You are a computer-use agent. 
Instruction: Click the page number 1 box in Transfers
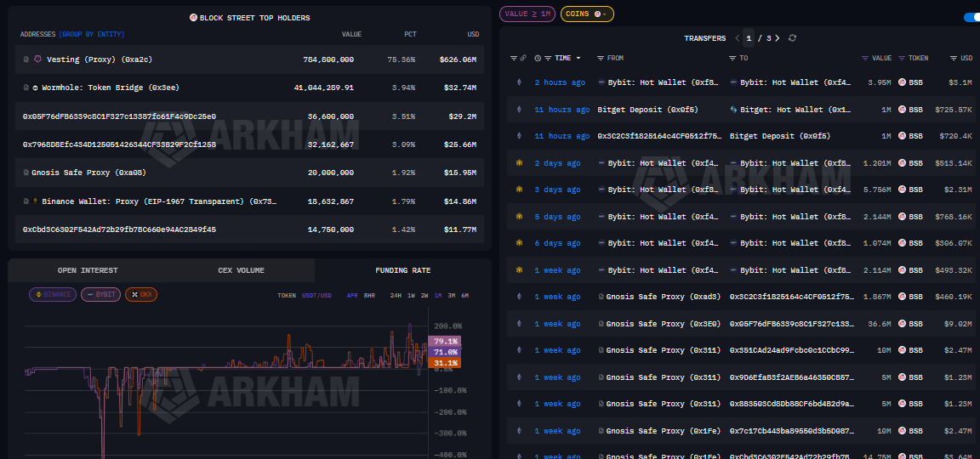coord(749,38)
